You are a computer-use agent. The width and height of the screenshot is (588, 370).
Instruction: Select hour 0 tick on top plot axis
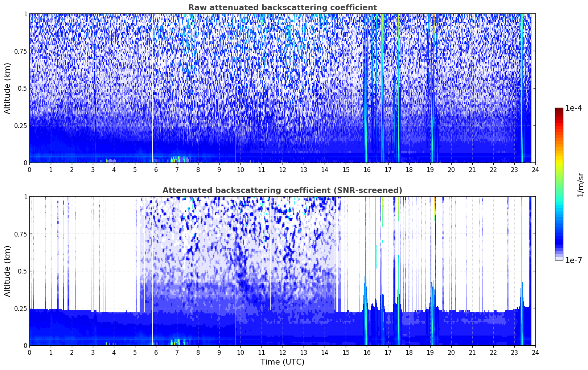click(30, 169)
